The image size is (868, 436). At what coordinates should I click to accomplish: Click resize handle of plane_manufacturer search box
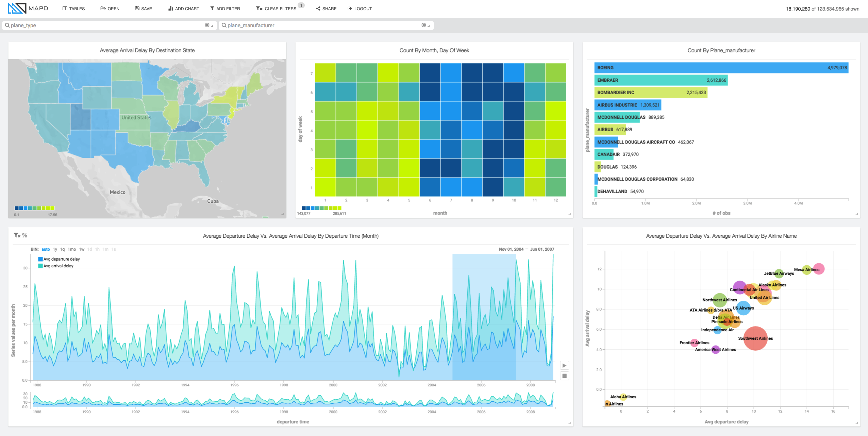point(429,26)
